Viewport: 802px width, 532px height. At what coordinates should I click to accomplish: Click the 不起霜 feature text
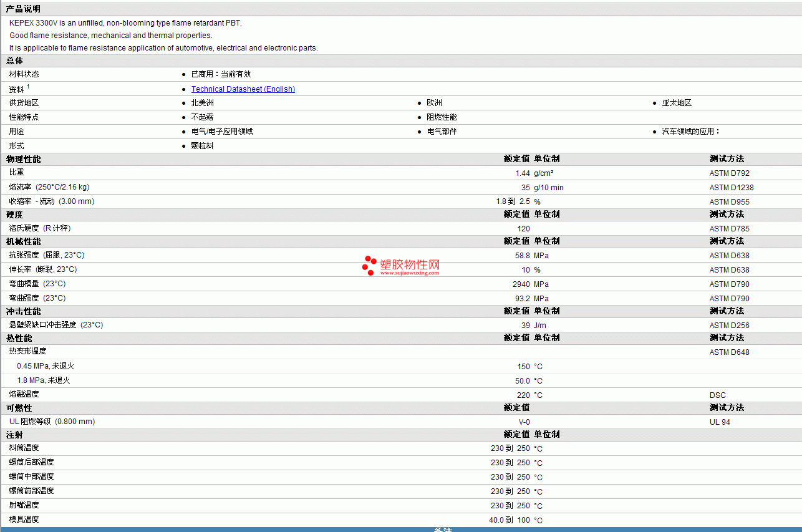[x=202, y=117]
